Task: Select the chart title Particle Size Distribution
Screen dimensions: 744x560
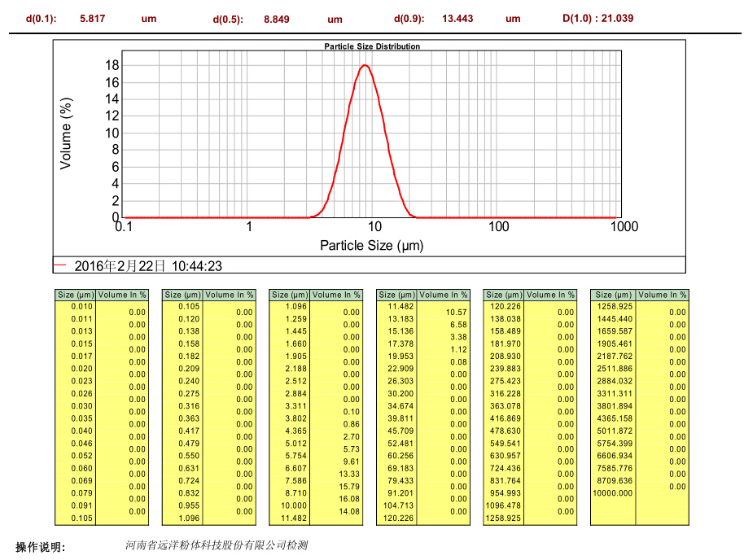Action: 372,46
